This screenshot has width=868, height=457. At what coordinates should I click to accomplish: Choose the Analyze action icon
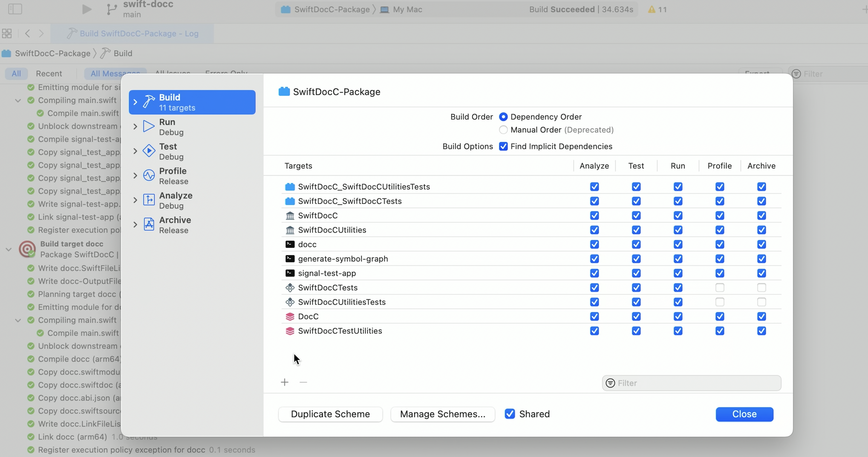pyautogui.click(x=149, y=200)
